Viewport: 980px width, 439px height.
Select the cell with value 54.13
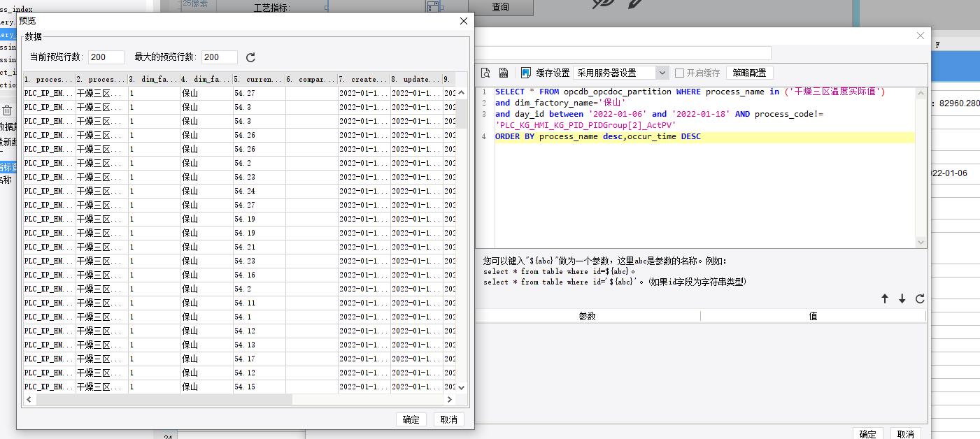(x=259, y=345)
